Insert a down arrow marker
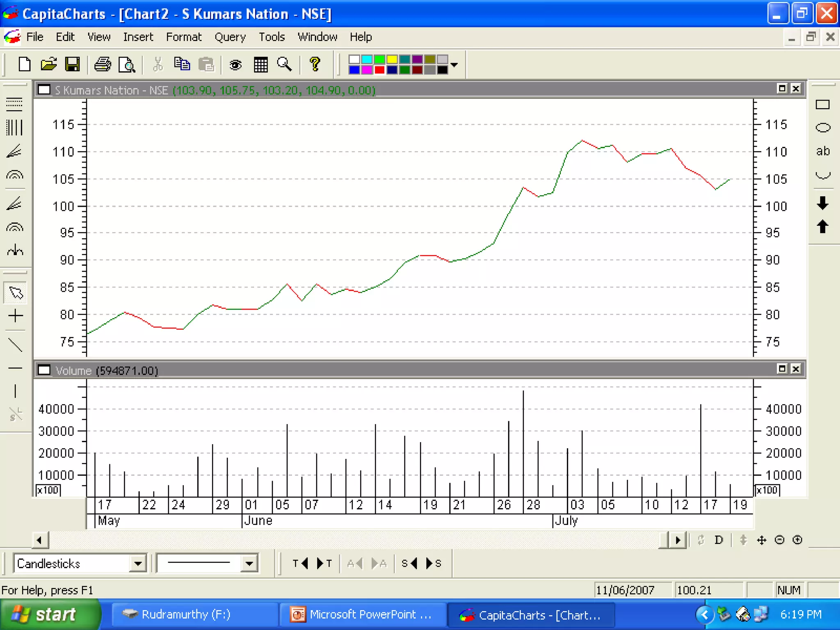This screenshot has width=840, height=630. [x=822, y=203]
